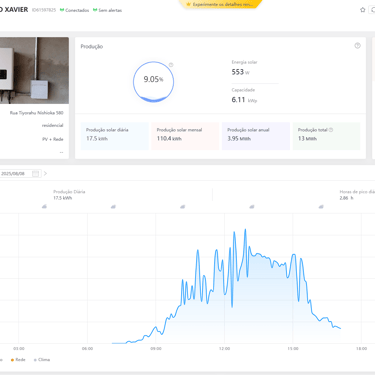
Task: Open the calendar icon in the date field
Action: coord(35,173)
